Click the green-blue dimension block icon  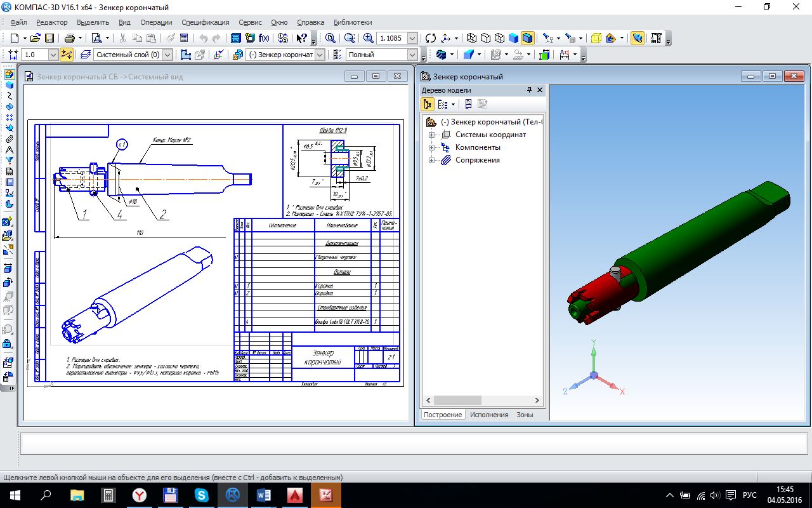[544, 55]
